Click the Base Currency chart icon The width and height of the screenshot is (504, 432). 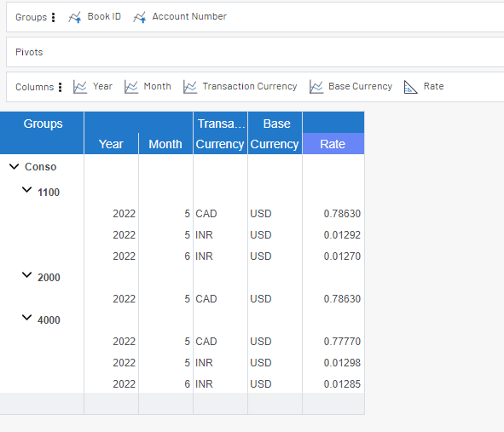pos(316,87)
